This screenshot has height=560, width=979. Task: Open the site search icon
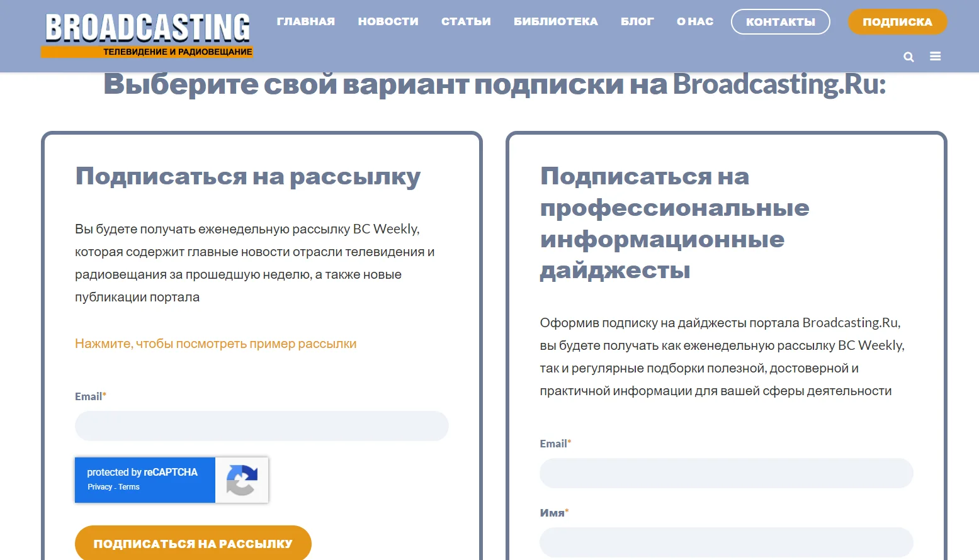click(x=908, y=57)
